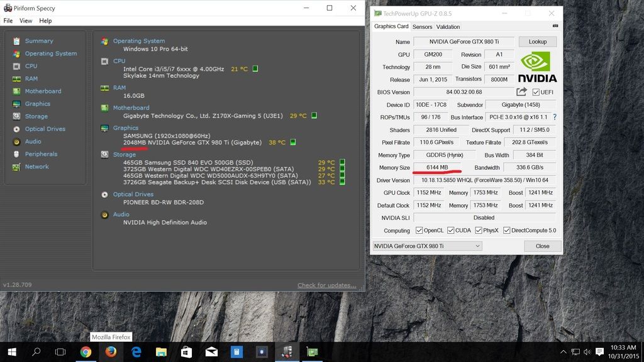This screenshot has width=644, height=362.
Task: Switch to the Validation tab in GPU-Z
Action: 448,26
